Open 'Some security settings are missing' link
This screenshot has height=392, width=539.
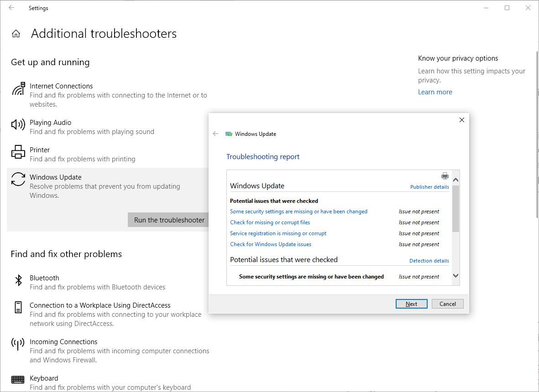click(299, 211)
